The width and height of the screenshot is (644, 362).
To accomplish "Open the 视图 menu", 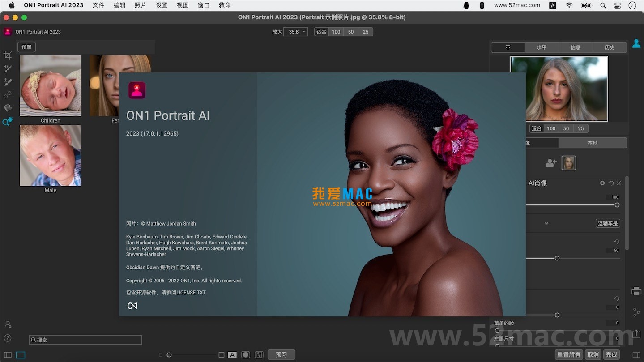I will coord(183,5).
